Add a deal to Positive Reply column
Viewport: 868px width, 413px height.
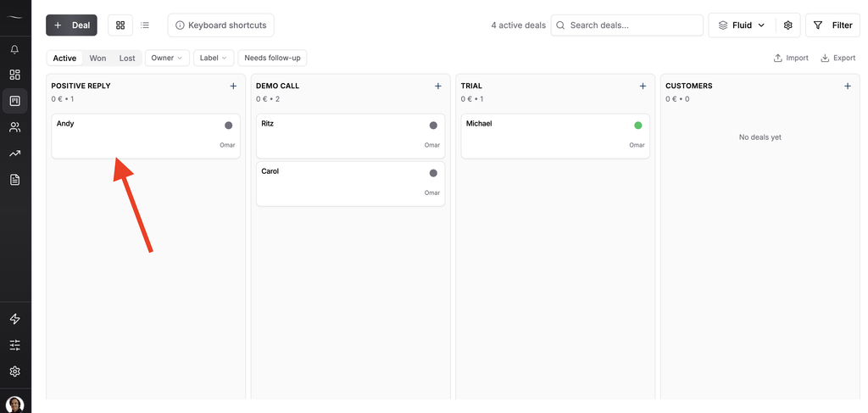coord(233,86)
